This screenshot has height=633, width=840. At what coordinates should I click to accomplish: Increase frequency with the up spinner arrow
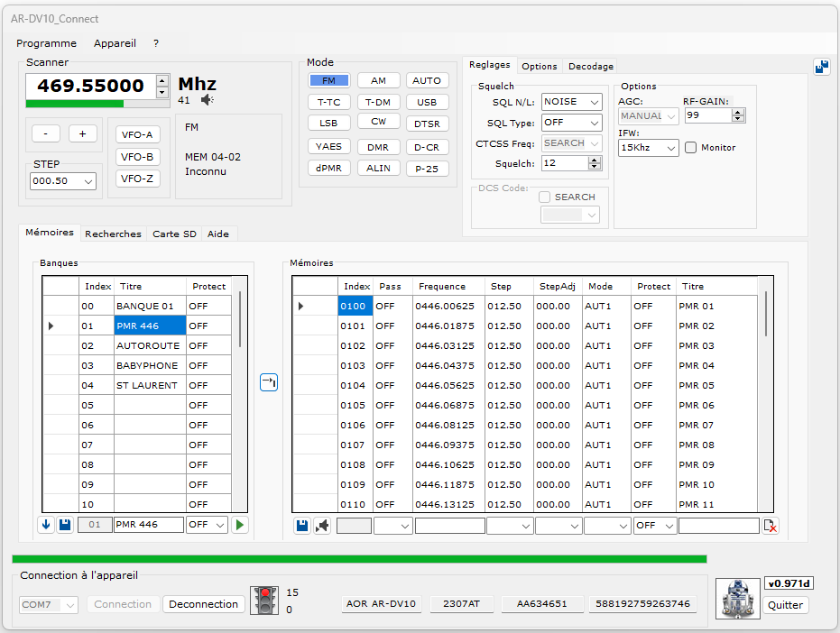coord(162,81)
